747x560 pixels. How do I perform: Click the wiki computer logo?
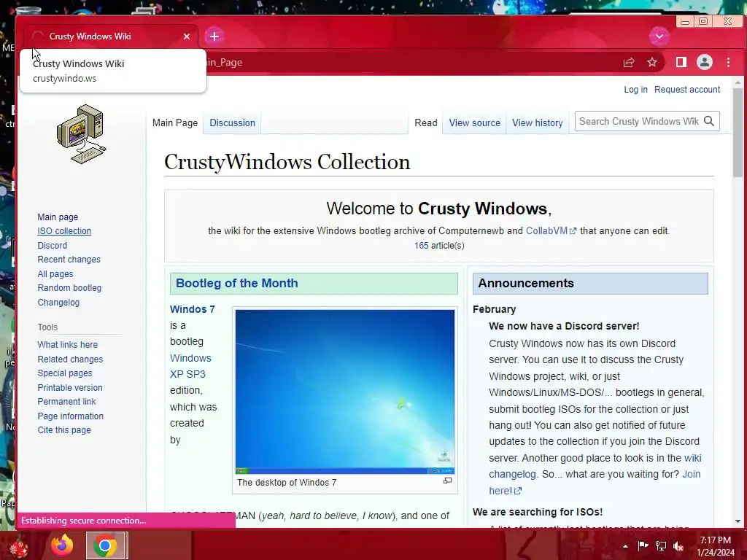tap(82, 134)
